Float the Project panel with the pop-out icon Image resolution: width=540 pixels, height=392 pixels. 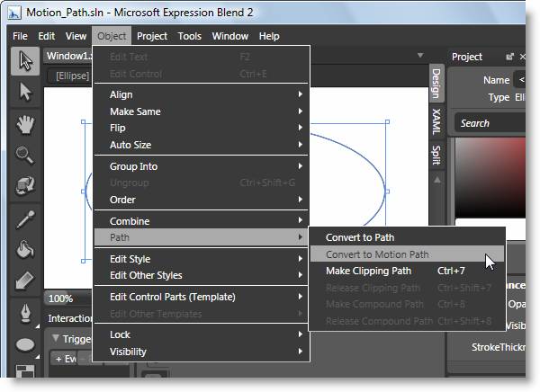coord(509,57)
